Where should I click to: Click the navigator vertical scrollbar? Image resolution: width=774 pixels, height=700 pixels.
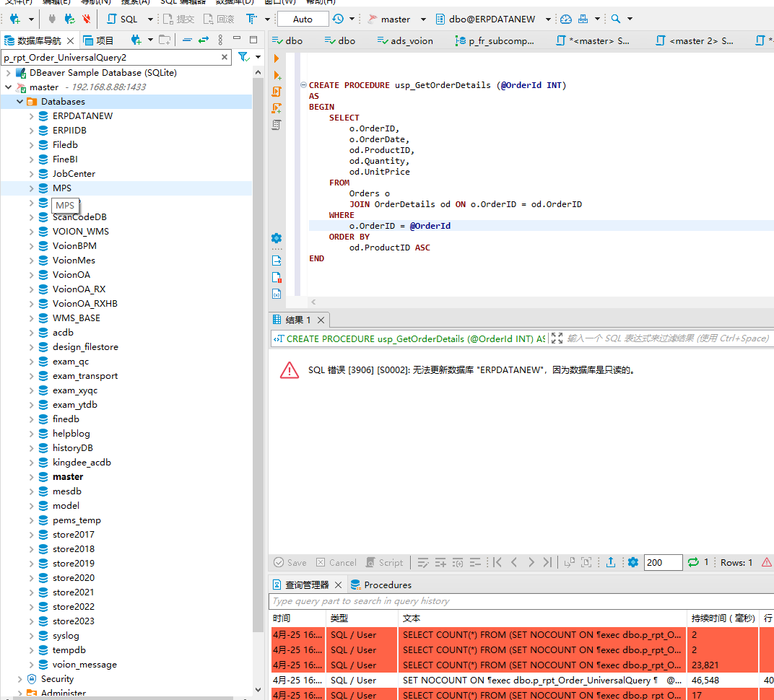coord(258,355)
